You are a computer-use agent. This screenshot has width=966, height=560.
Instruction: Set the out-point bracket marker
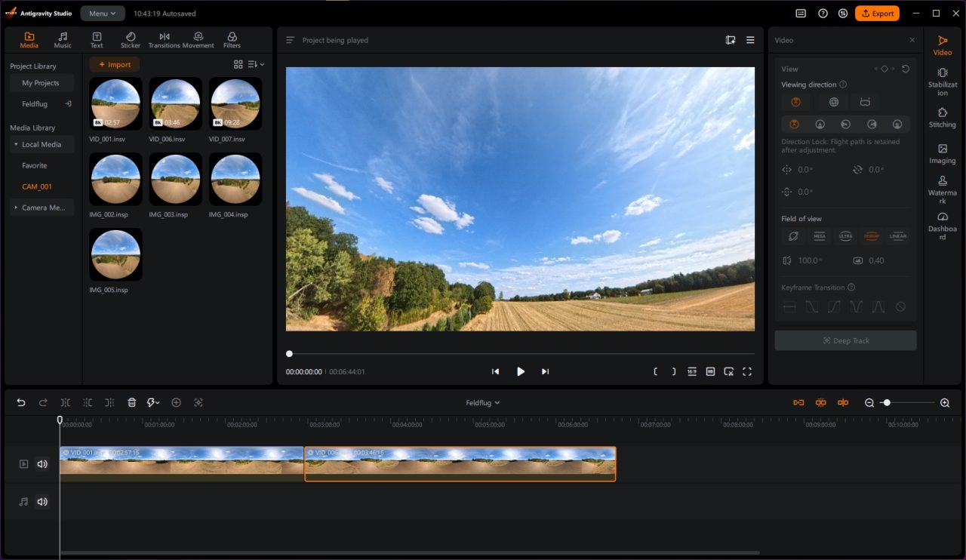[x=674, y=371]
